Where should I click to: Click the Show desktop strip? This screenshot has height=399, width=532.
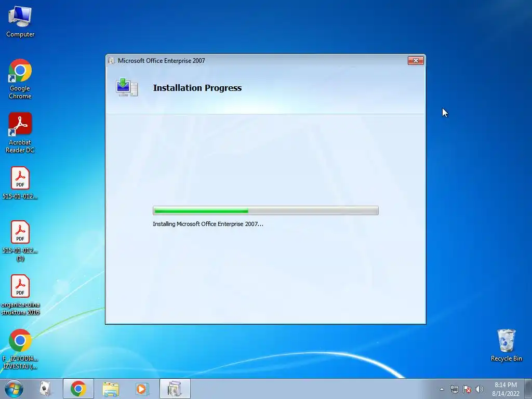pos(528,389)
